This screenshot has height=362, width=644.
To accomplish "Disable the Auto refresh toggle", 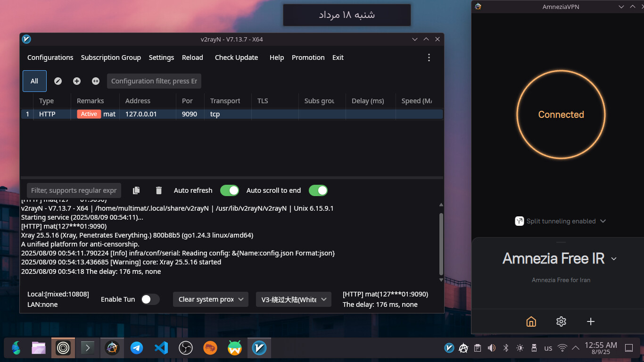I will pyautogui.click(x=230, y=190).
